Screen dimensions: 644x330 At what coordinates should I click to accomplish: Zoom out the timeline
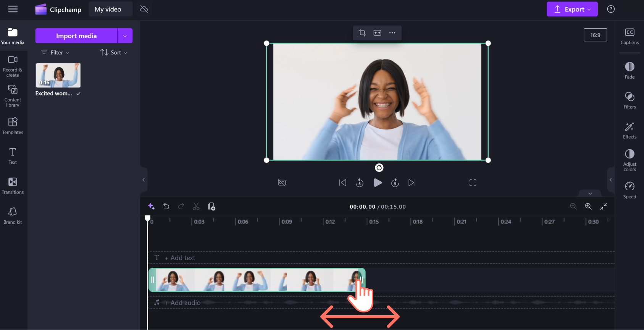click(x=573, y=206)
